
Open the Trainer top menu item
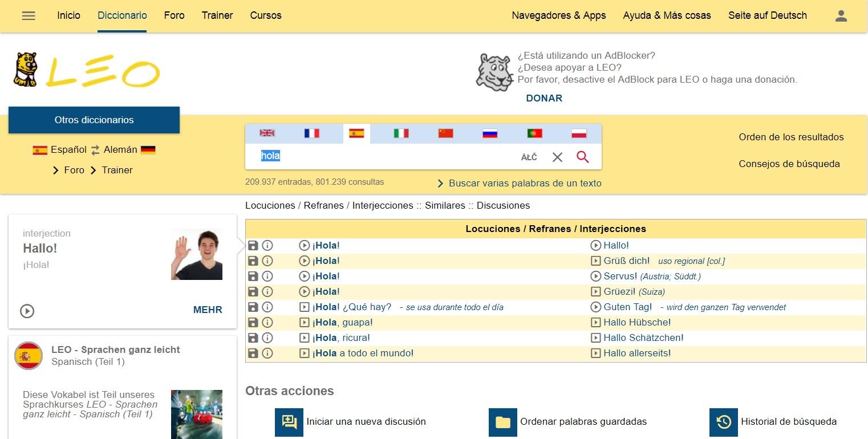point(217,16)
